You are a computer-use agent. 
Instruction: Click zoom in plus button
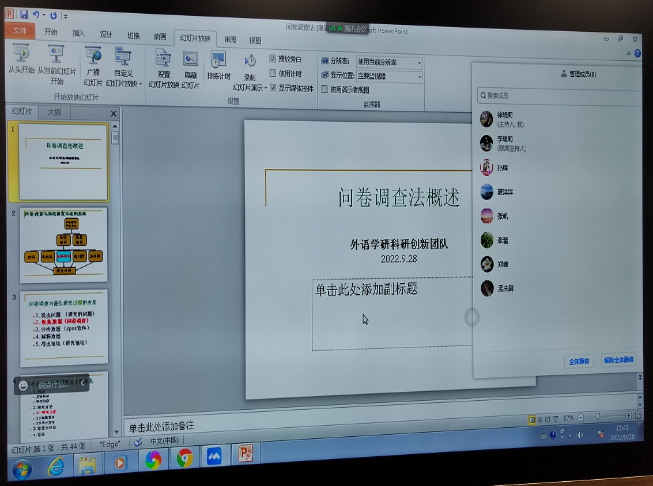coord(628,415)
